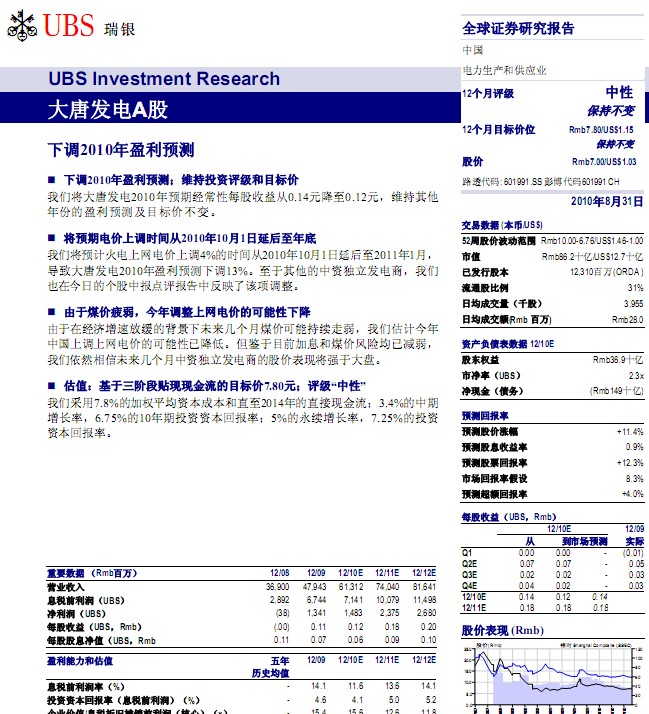Click the 全球证券研究报告 header
This screenshot has height=714, width=649.
pyautogui.click(x=518, y=29)
